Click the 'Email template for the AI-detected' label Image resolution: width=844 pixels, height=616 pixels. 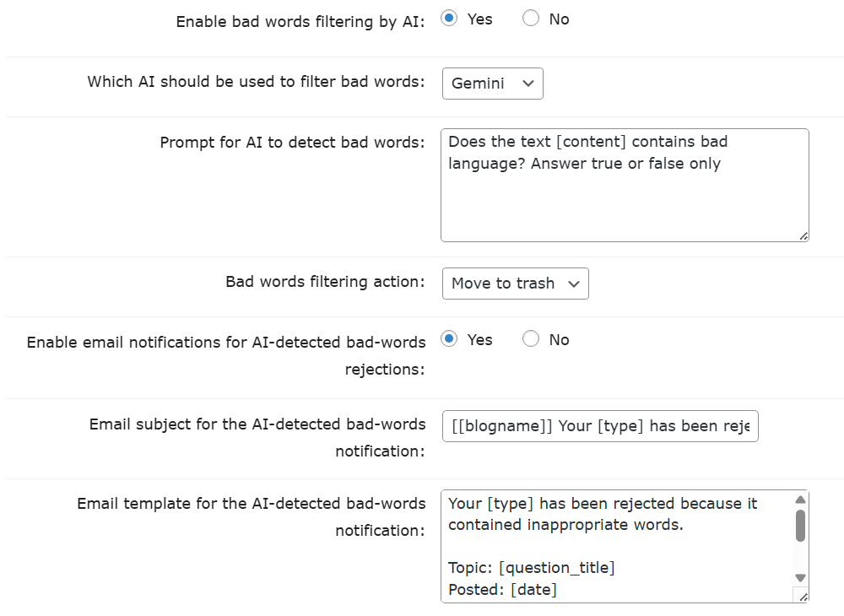[252, 504]
